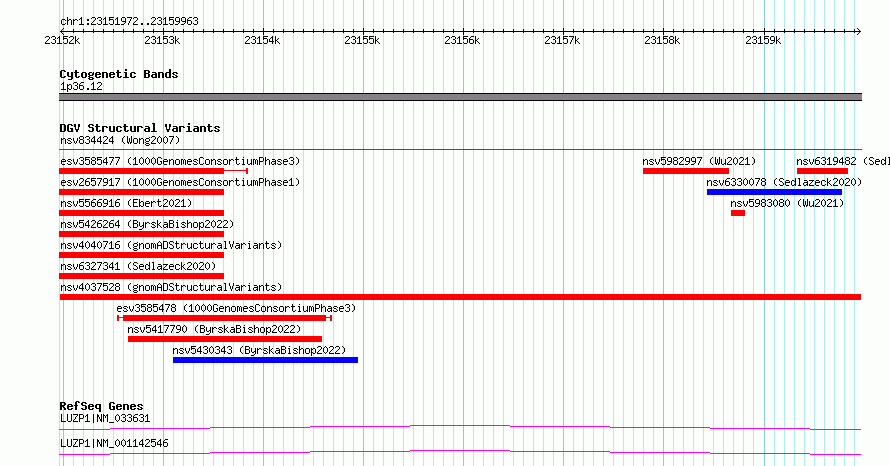Click the red nsv5417790 variant bar
This screenshot has width=890, height=466.
tap(225, 339)
